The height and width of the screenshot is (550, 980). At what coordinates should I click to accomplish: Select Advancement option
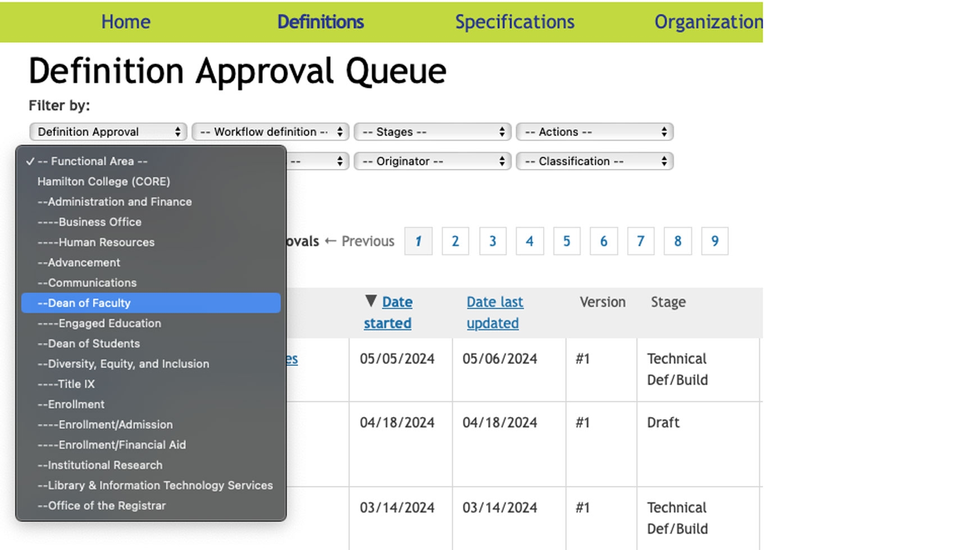(x=151, y=262)
